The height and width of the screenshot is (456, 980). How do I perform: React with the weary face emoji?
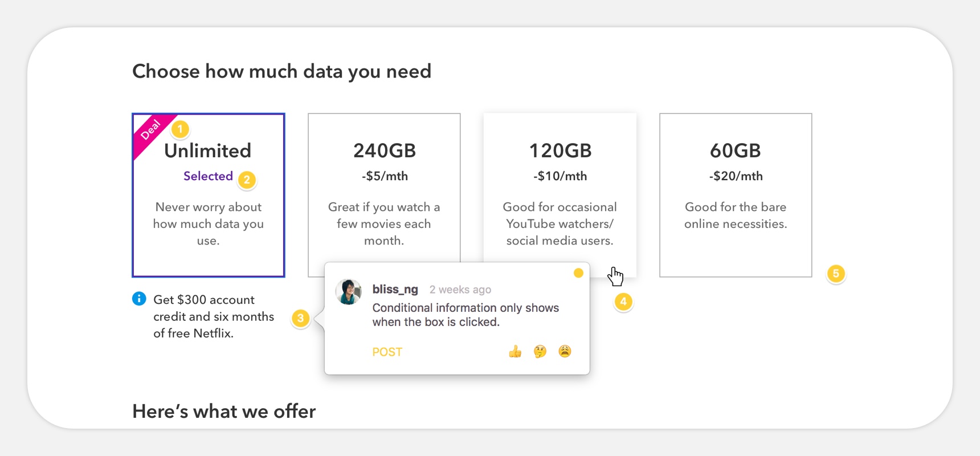565,352
